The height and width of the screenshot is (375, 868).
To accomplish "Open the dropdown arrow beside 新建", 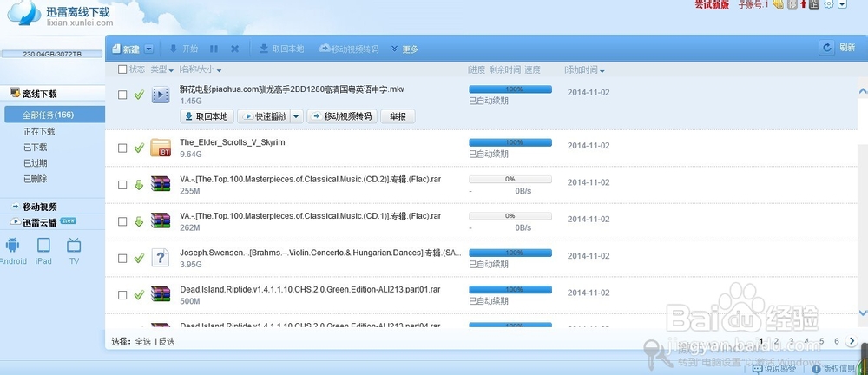I will coord(149,49).
